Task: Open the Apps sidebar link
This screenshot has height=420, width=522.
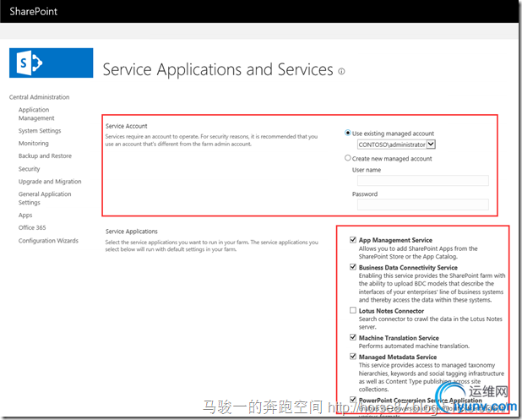Action: (x=25, y=215)
